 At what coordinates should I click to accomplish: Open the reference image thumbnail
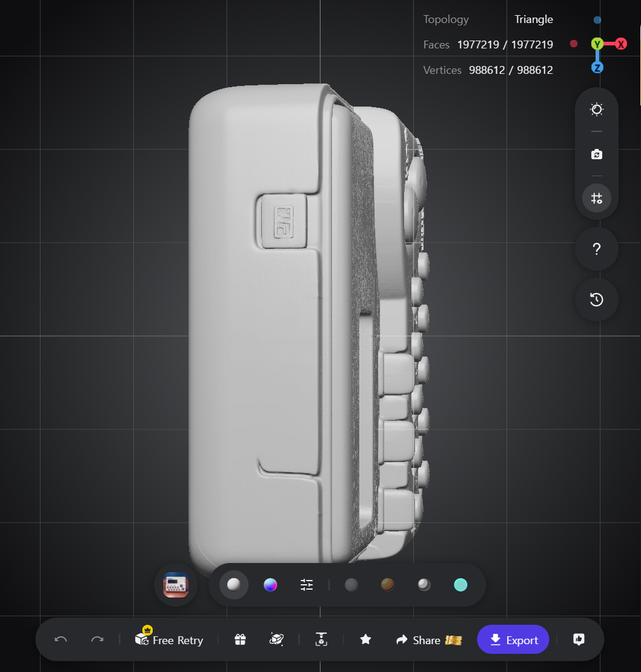pyautogui.click(x=176, y=585)
